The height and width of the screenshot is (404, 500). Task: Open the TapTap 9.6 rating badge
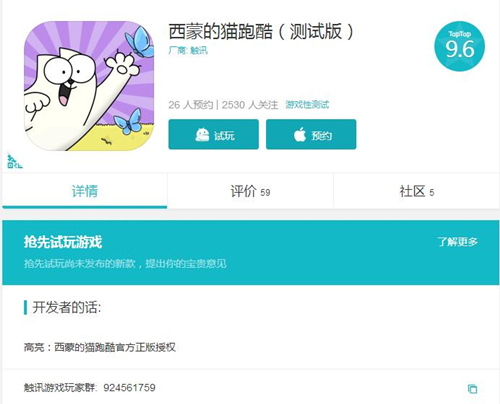pos(459,46)
